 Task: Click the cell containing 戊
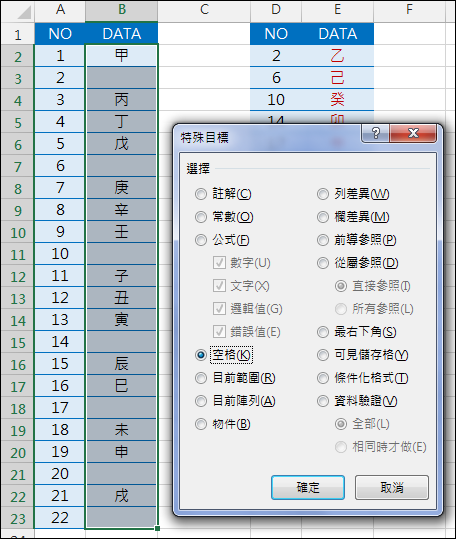pyautogui.click(x=122, y=143)
